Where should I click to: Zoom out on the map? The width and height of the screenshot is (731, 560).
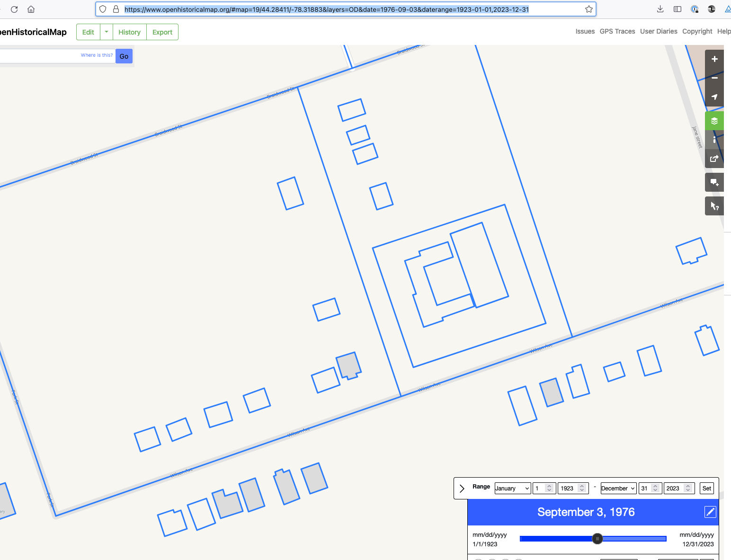coord(714,78)
